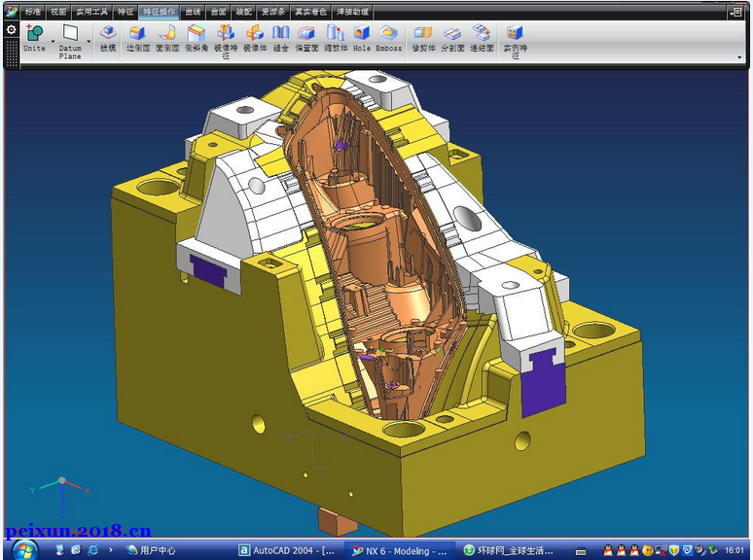Open the 实用工具 tab
This screenshot has width=753, height=560.
(x=91, y=12)
